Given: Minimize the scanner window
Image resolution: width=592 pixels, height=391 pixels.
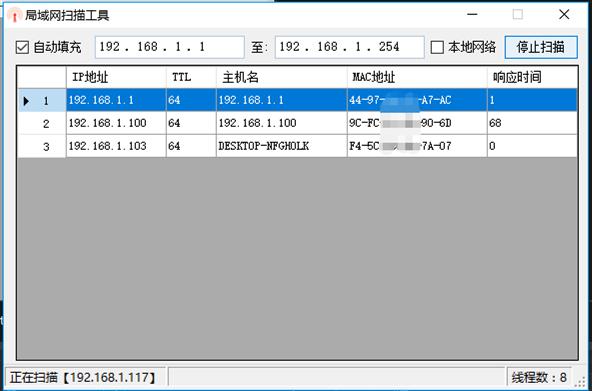Looking at the screenshot, I should click(472, 15).
